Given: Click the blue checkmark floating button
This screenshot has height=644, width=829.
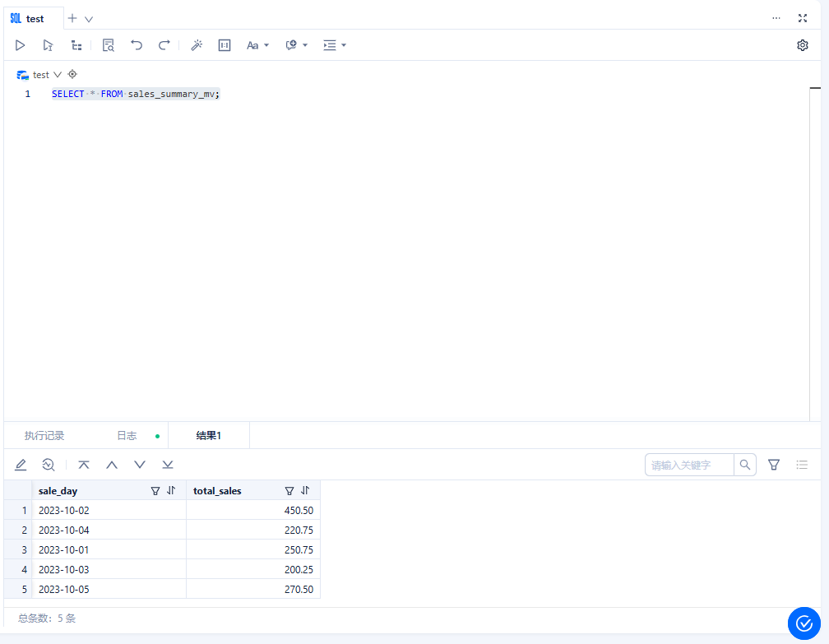Looking at the screenshot, I should [804, 624].
